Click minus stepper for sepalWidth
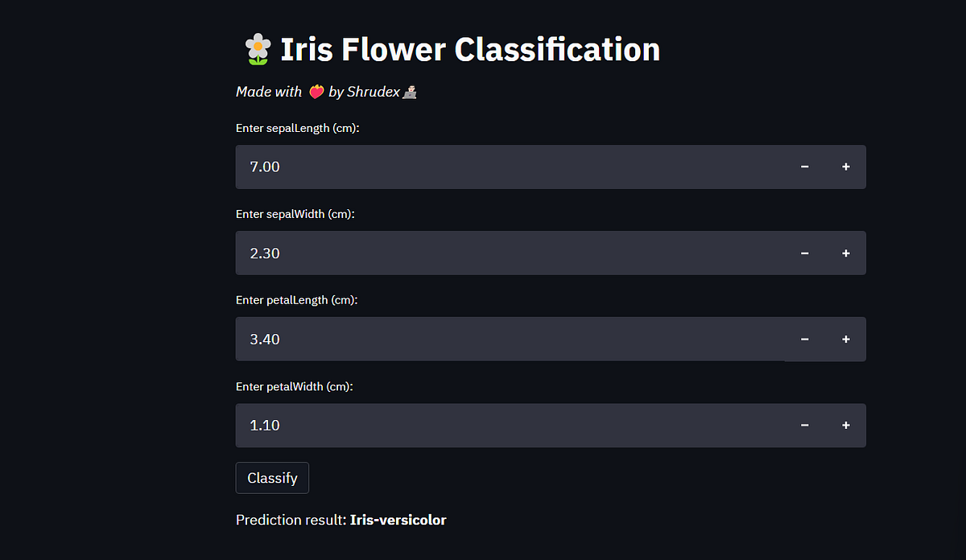This screenshot has height=560, width=966. pyautogui.click(x=804, y=253)
